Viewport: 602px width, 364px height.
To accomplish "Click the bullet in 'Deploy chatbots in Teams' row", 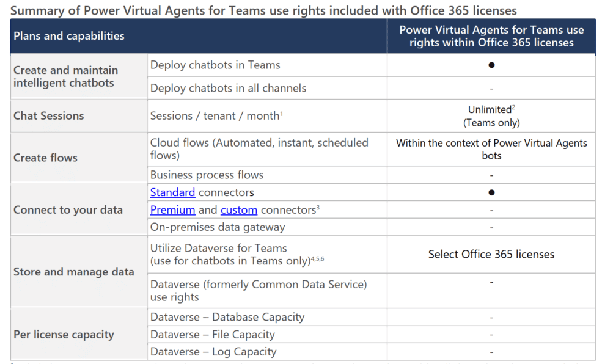I will (x=491, y=65).
